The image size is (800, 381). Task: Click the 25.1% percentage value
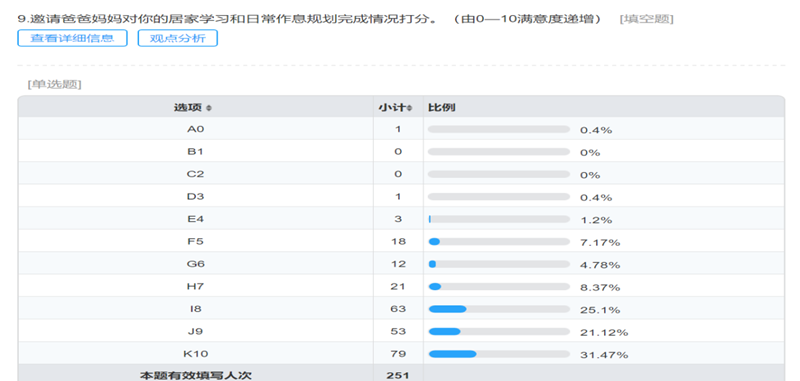600,310
